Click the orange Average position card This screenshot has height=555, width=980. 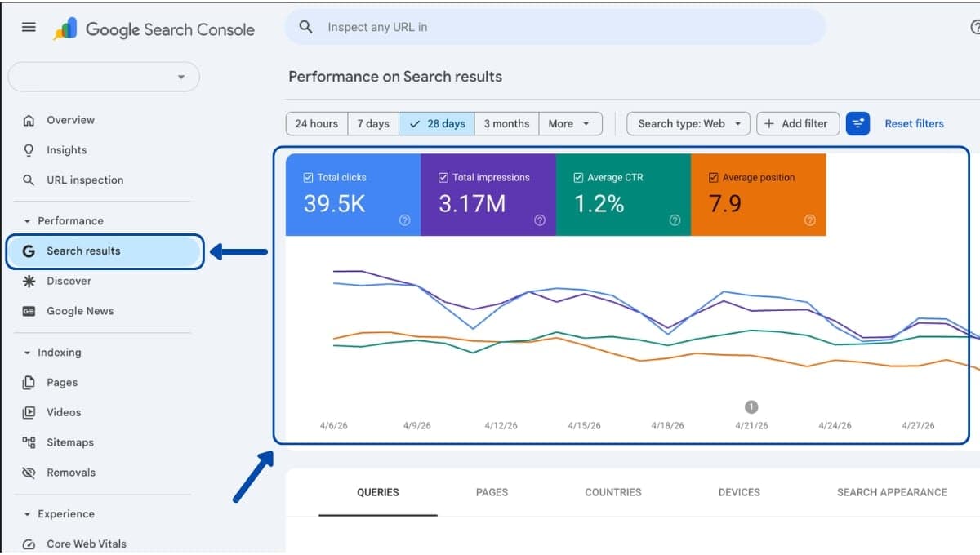pos(759,195)
